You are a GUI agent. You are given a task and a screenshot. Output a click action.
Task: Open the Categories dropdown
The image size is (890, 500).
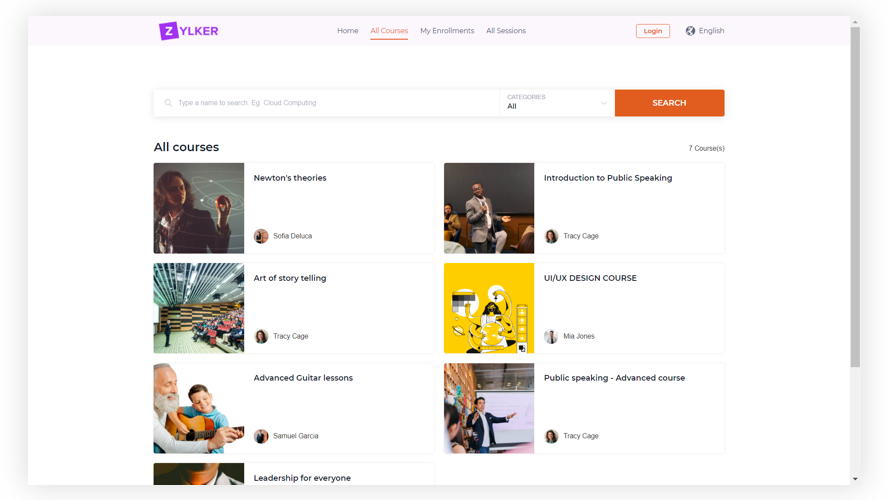point(557,103)
